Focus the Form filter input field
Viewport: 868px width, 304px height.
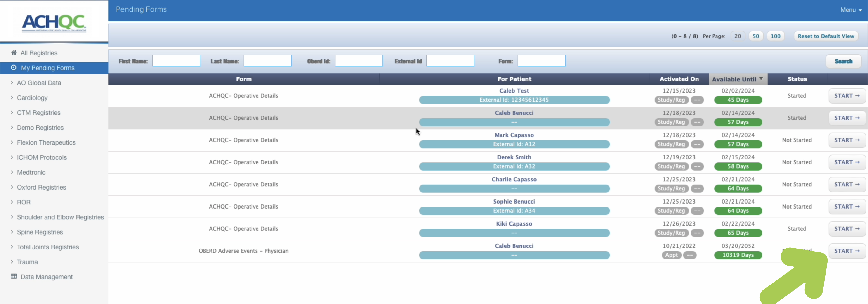542,61
